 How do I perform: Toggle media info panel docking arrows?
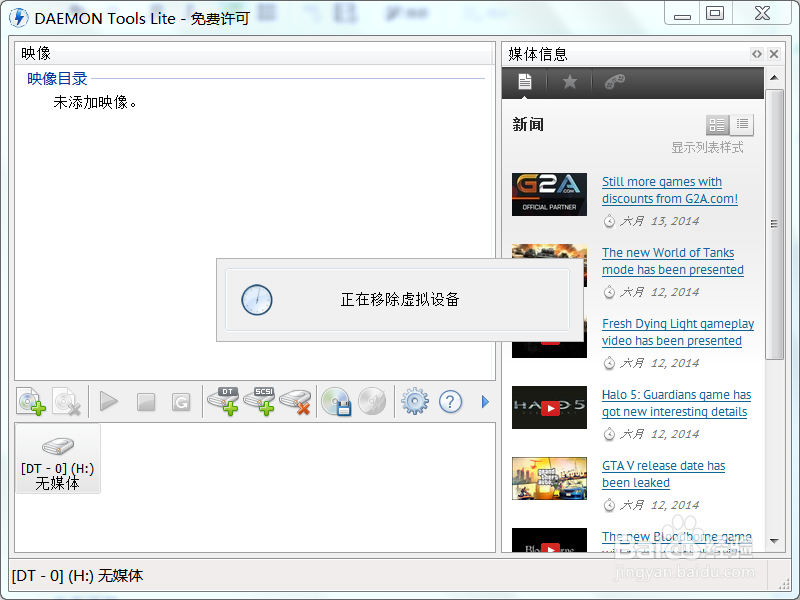click(x=757, y=54)
